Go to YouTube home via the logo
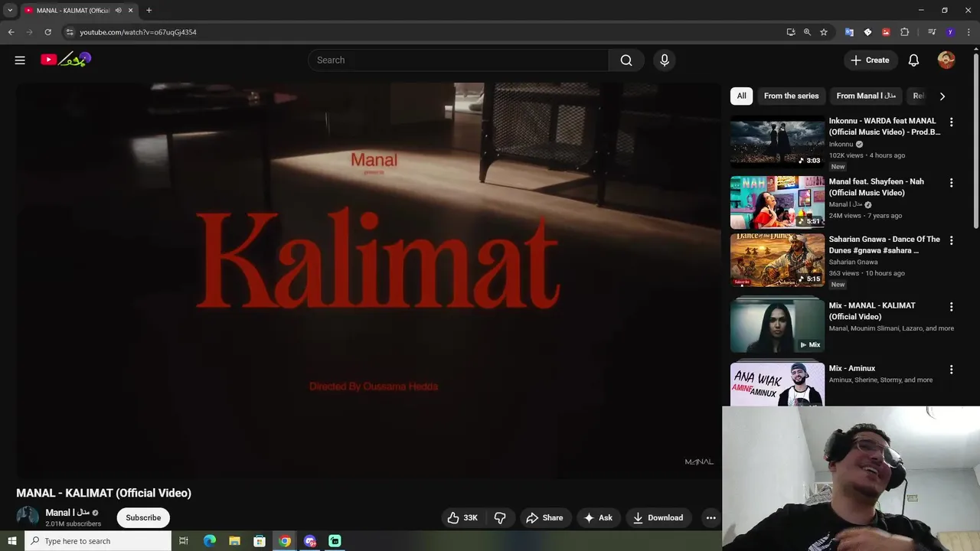 tap(66, 59)
